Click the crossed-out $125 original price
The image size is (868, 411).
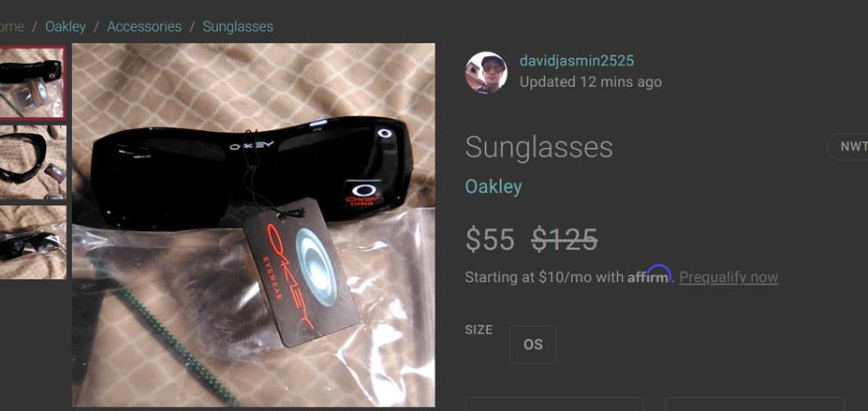coord(564,240)
